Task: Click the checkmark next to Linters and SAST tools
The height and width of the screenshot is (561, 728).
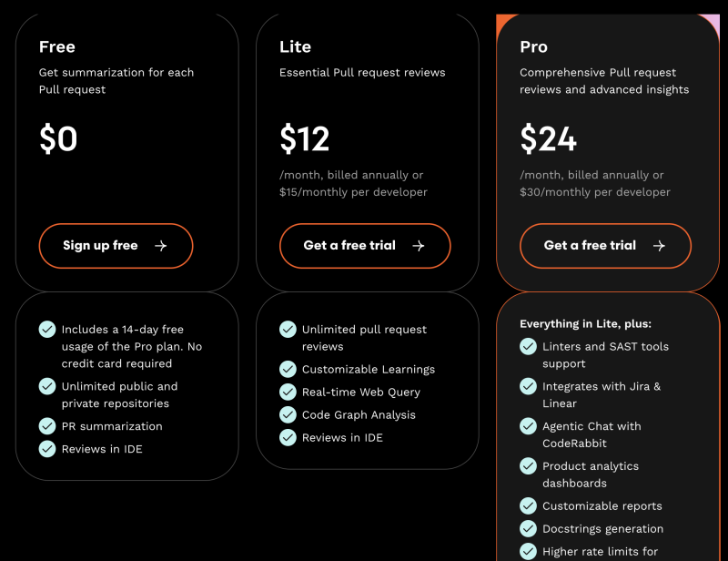Action: [x=528, y=346]
